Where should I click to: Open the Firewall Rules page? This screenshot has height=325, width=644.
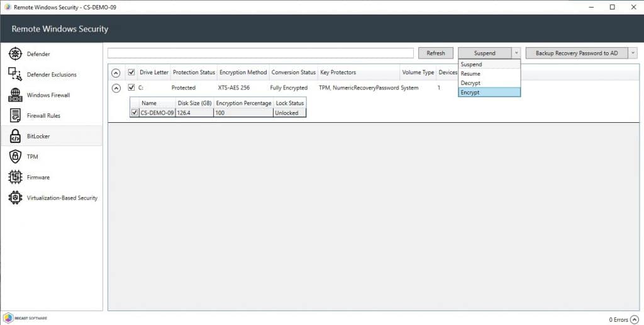point(43,116)
